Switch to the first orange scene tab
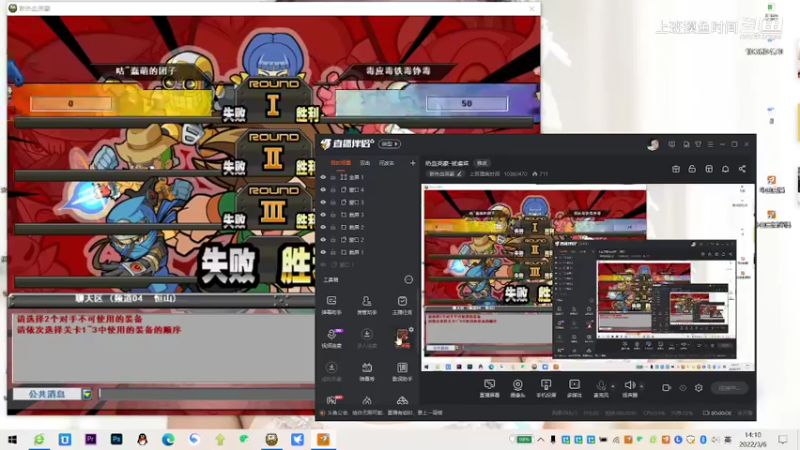 340,163
